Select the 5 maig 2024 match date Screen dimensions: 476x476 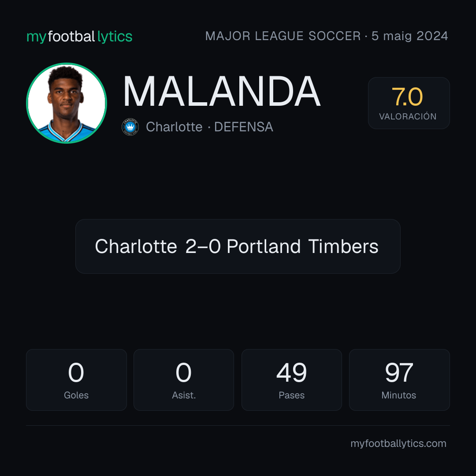[x=410, y=36]
